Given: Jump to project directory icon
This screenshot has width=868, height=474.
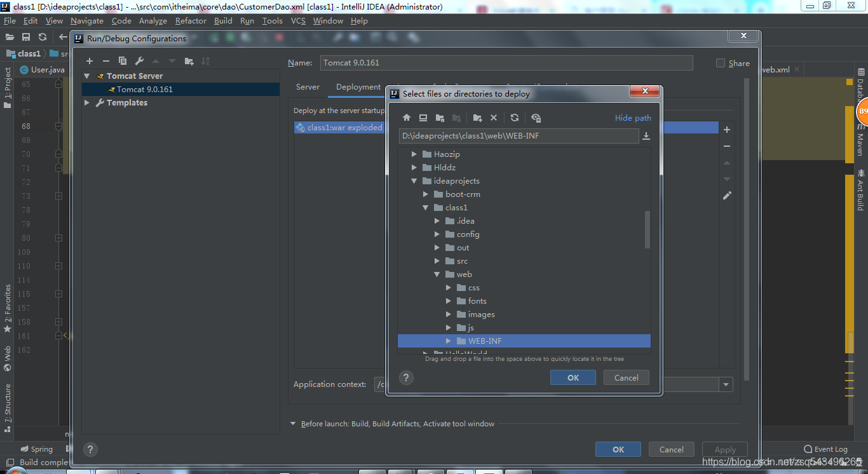Looking at the screenshot, I should click(440, 118).
